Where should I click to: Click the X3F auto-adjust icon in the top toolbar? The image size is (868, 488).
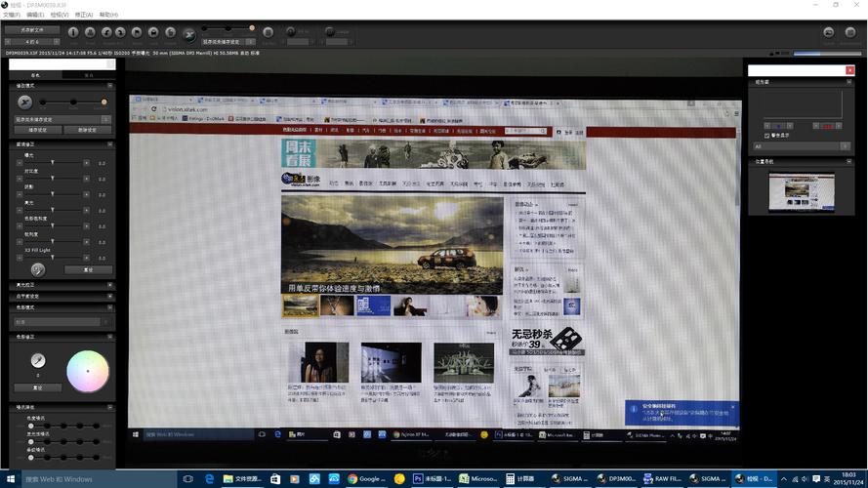point(189,32)
